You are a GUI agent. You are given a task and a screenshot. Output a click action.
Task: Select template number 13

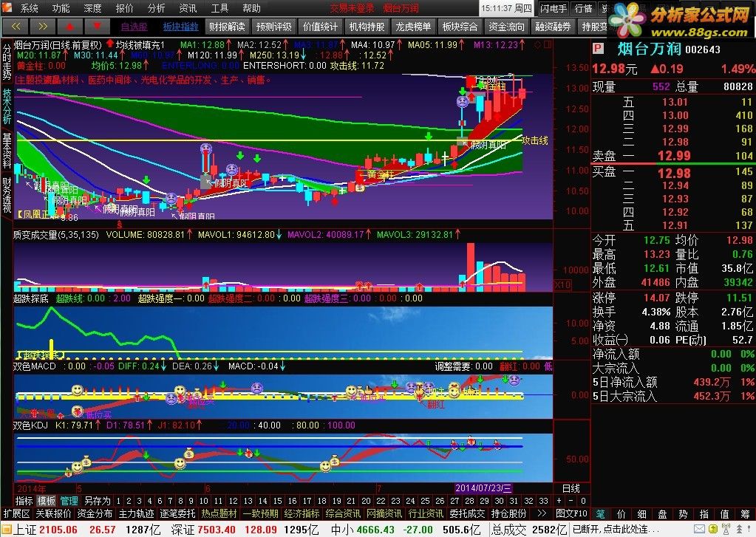click(248, 501)
